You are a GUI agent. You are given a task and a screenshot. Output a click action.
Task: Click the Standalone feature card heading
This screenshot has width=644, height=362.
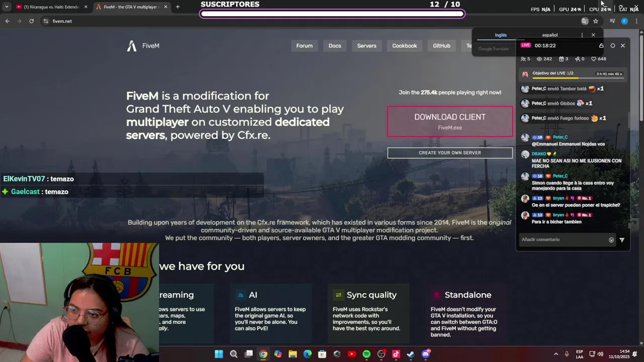point(468,295)
